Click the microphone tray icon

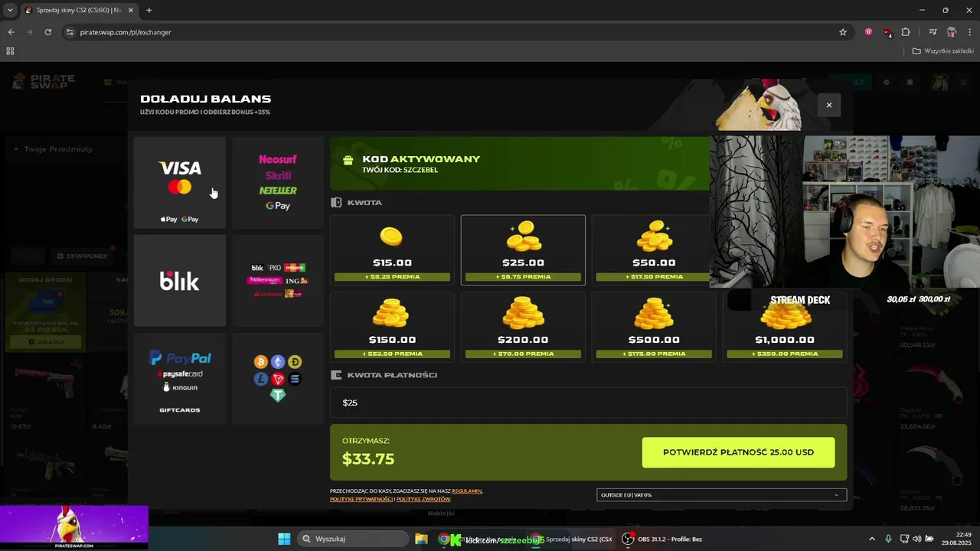coord(888,539)
